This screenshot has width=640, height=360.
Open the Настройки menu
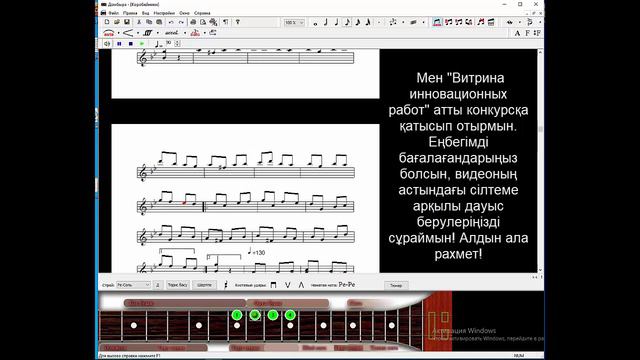[x=164, y=13]
